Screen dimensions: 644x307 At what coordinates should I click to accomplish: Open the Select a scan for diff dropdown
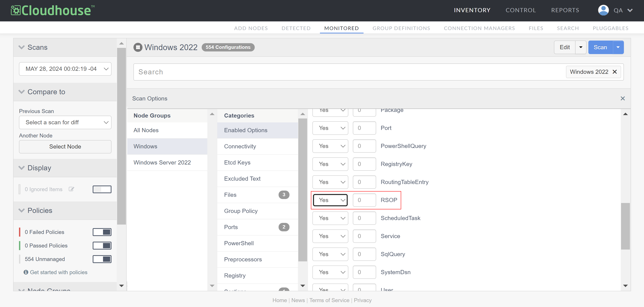pos(65,122)
